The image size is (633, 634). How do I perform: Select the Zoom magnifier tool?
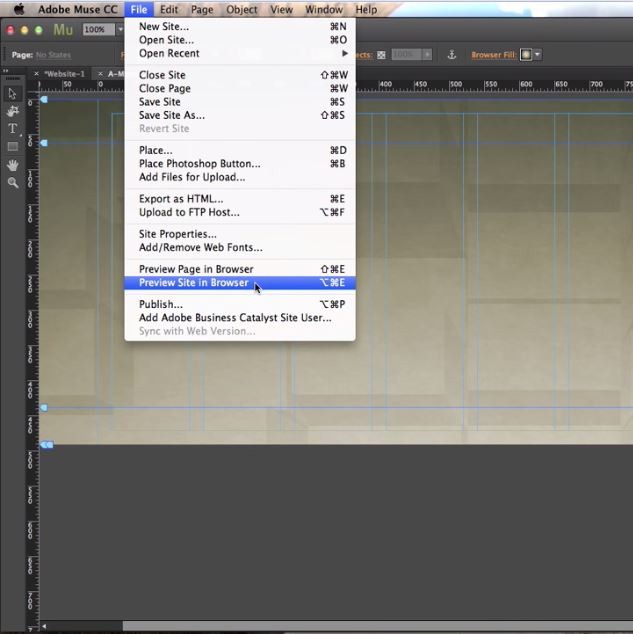(x=13, y=183)
